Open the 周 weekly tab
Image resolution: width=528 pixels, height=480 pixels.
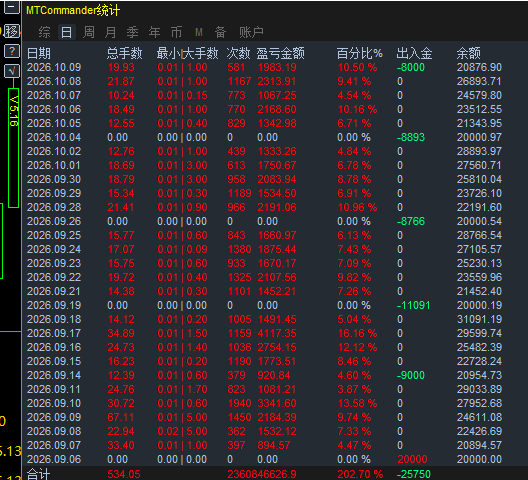click(x=89, y=32)
